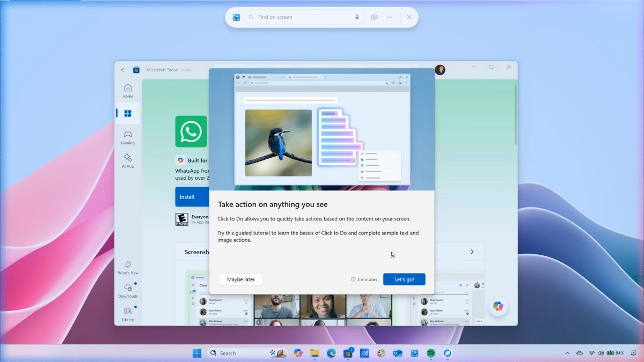Click 'Microsoft Store' title text
The height and width of the screenshot is (362, 644).
coord(162,70)
